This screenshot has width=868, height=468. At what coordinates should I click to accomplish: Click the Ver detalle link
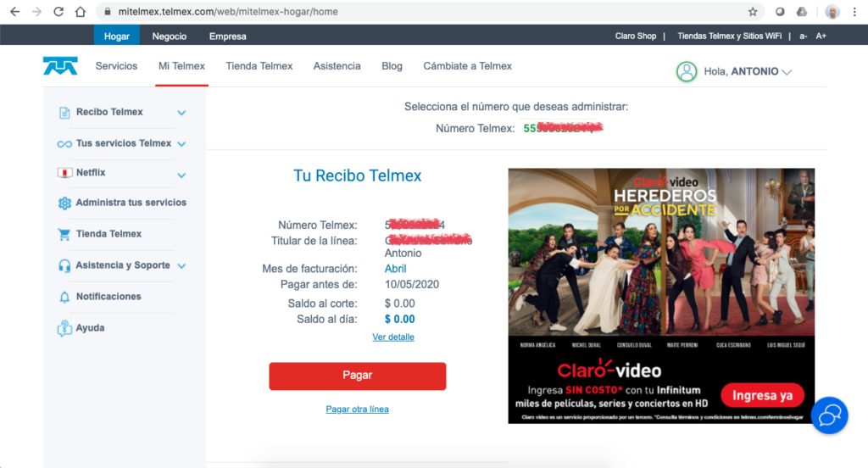[x=393, y=337]
